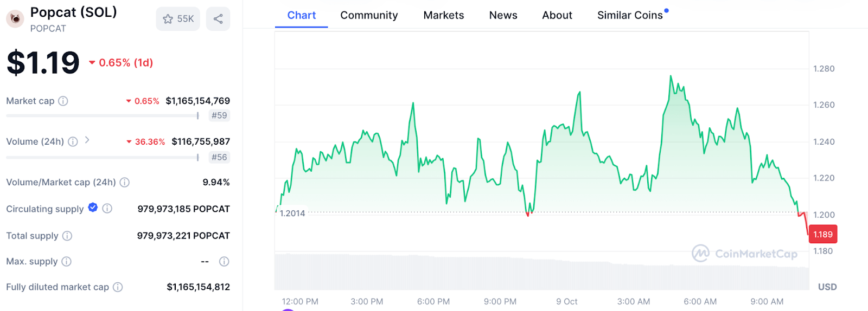Click the 1.280 price axis label
This screenshot has width=868, height=311.
(x=824, y=69)
